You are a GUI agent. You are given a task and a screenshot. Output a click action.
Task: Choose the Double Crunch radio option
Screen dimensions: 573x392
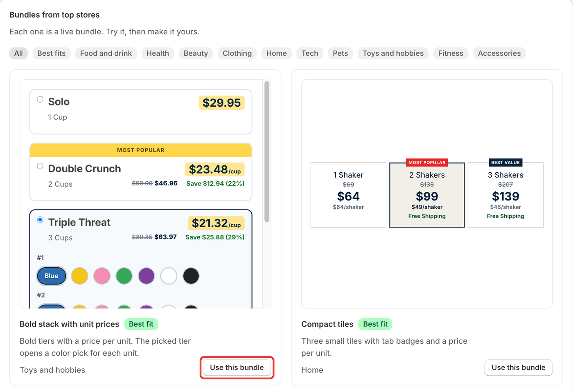click(x=40, y=166)
